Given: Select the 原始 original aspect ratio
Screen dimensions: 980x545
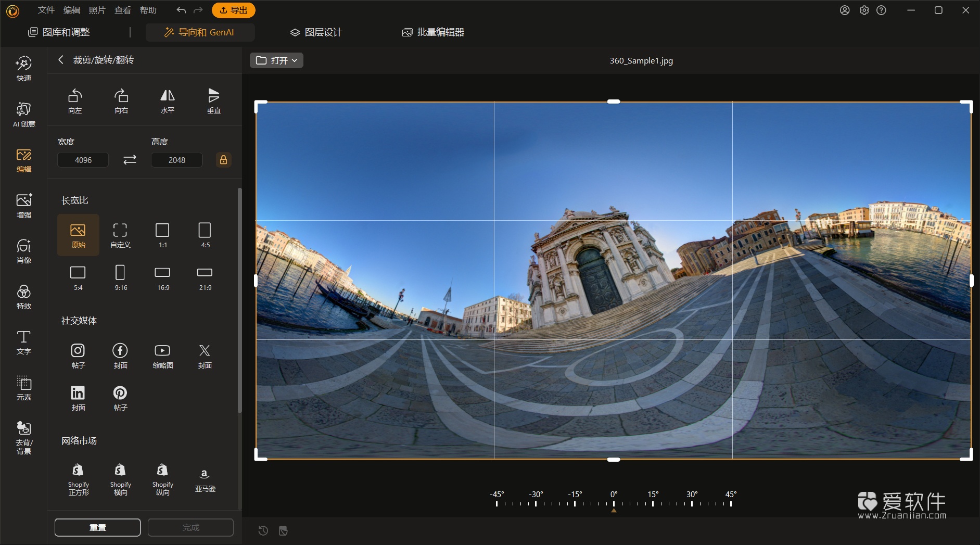Looking at the screenshot, I should 78,235.
